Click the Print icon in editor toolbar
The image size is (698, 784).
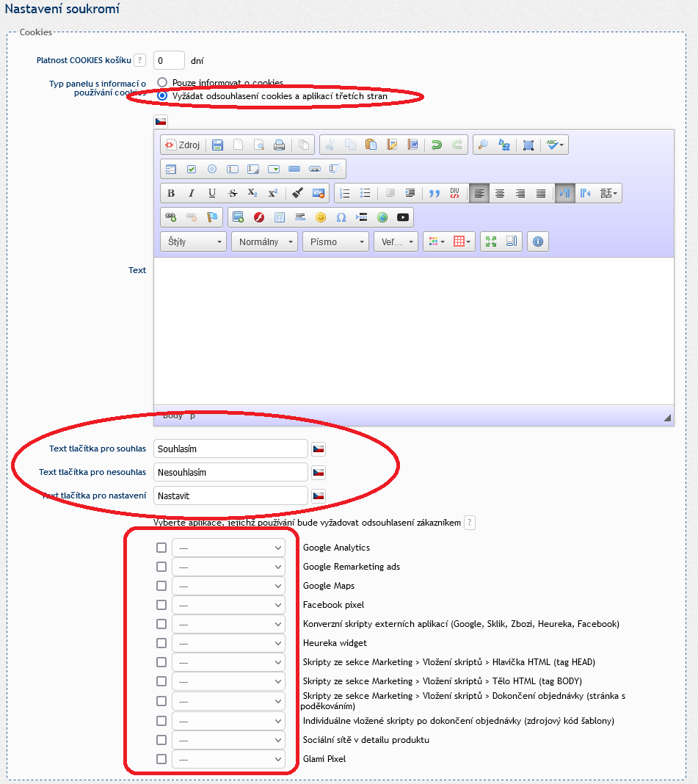pos(279,145)
